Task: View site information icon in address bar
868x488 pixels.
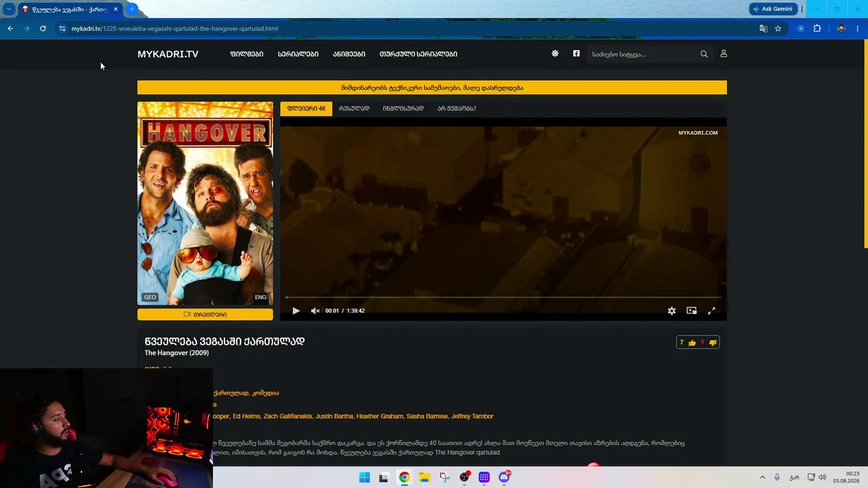Action: coord(62,28)
